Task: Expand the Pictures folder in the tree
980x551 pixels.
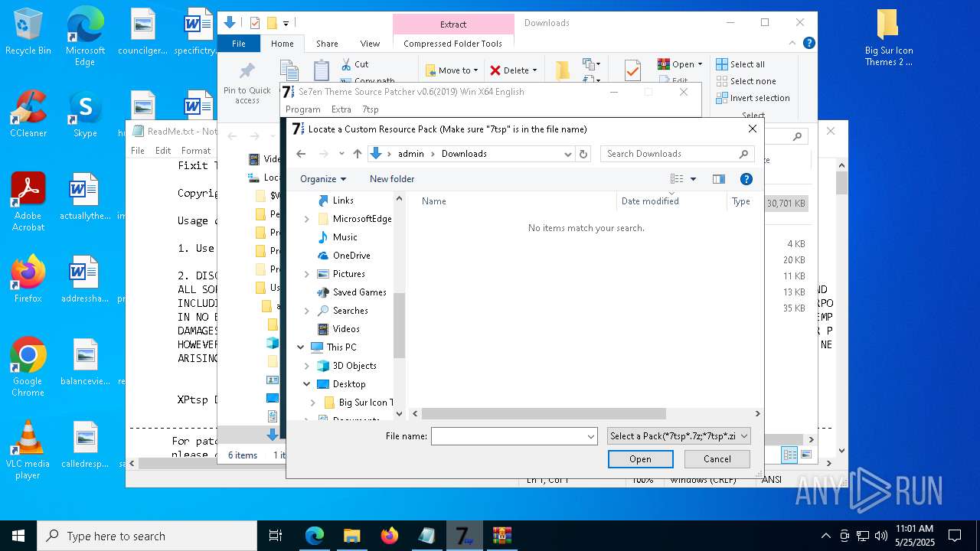Action: pyautogui.click(x=307, y=274)
